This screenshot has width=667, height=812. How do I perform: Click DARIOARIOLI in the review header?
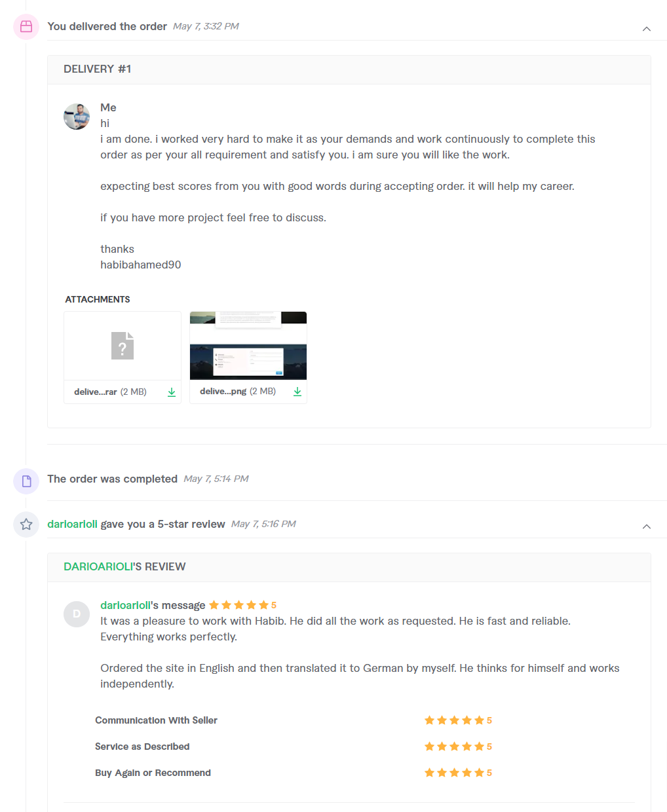coord(97,566)
